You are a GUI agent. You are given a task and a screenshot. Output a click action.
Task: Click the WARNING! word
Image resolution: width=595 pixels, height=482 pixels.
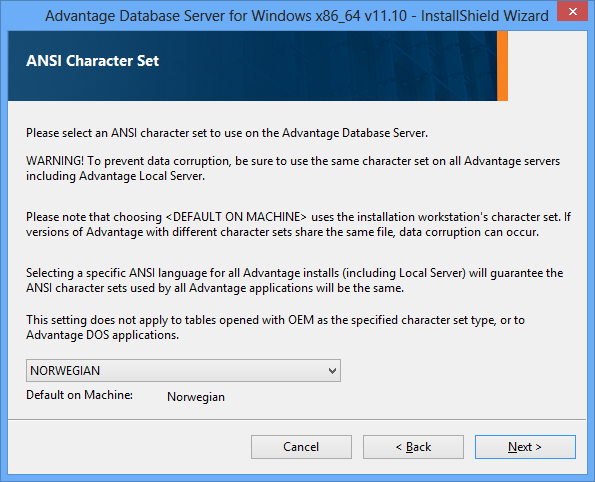click(55, 161)
